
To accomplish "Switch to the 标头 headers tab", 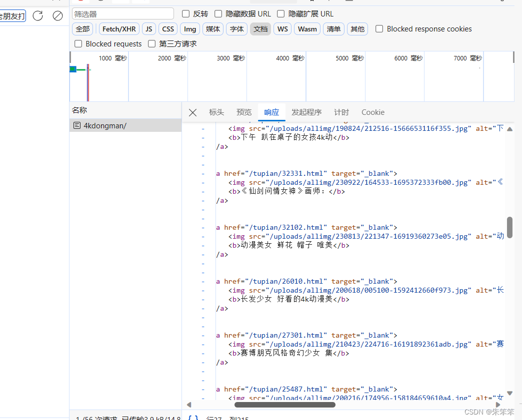I will click(216, 112).
